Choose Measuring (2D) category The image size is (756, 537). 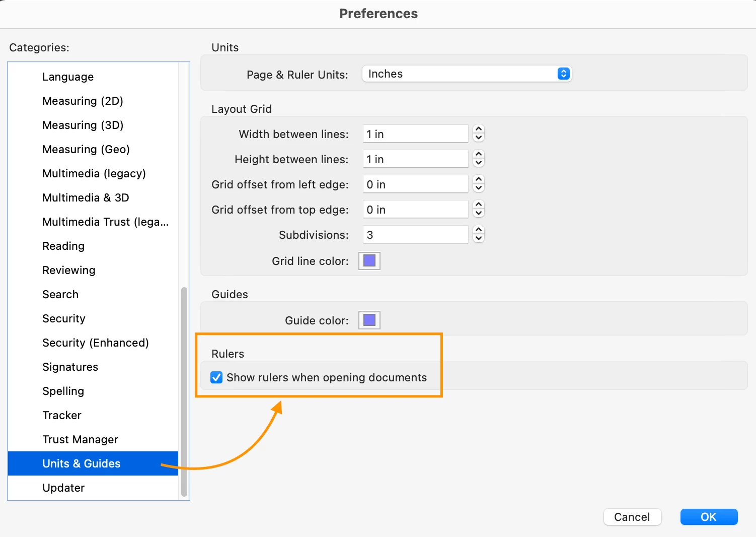pos(83,101)
